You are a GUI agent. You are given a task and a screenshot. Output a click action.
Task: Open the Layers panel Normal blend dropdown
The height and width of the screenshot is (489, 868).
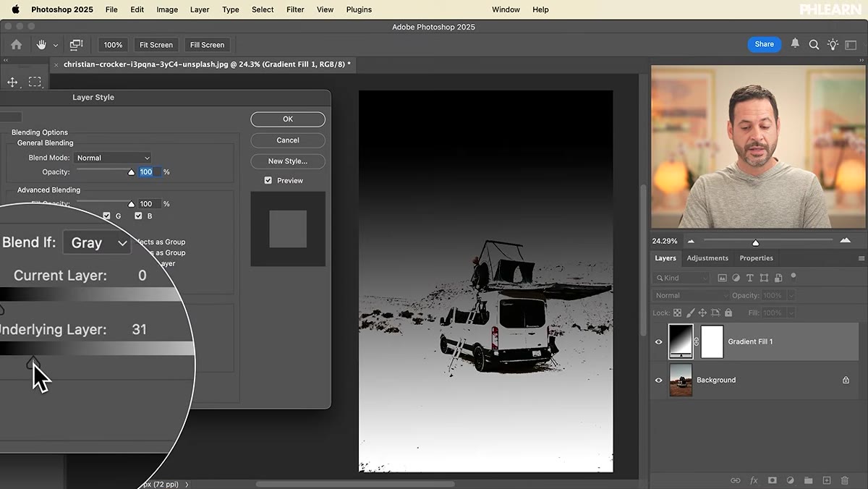pos(691,295)
